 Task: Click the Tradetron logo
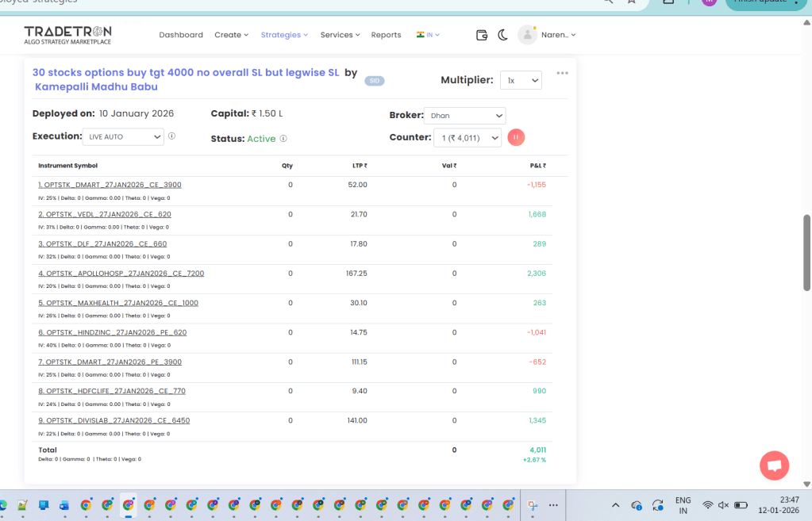coord(67,35)
